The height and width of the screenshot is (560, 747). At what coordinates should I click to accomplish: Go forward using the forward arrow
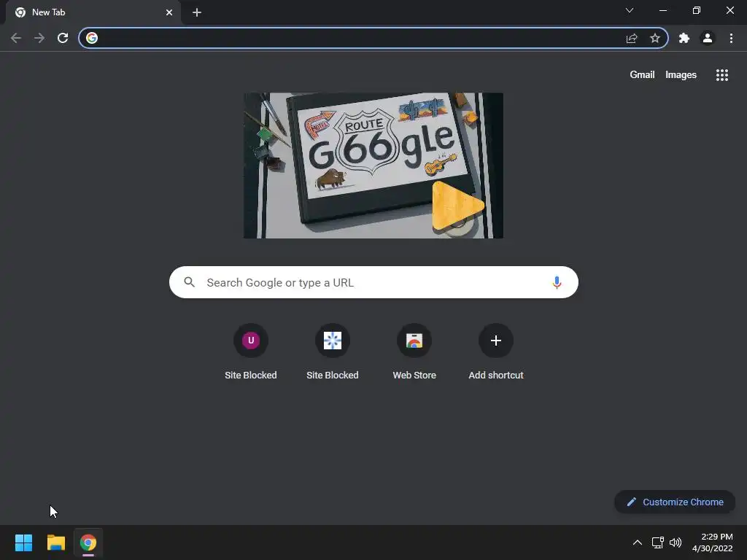tap(39, 38)
